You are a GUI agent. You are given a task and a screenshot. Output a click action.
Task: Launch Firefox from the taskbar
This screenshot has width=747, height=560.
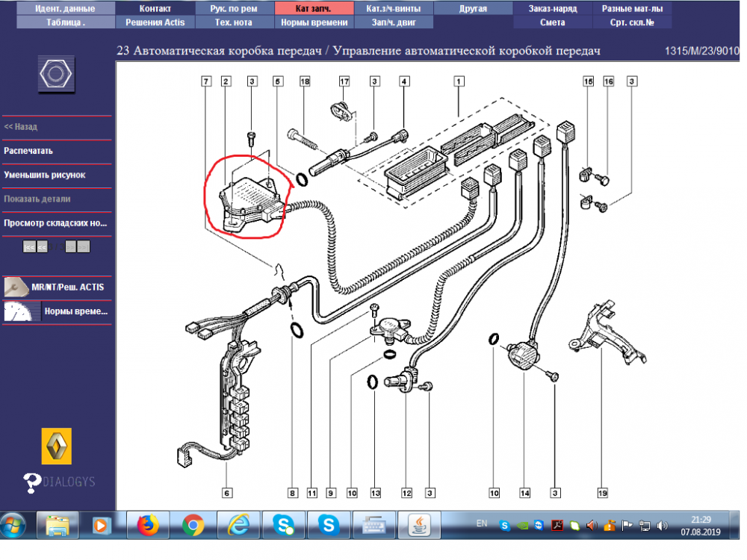[x=148, y=525]
